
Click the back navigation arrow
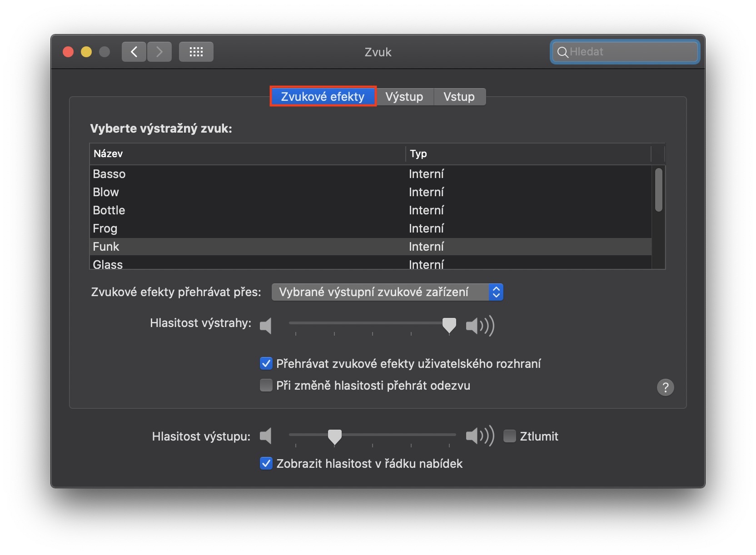134,52
